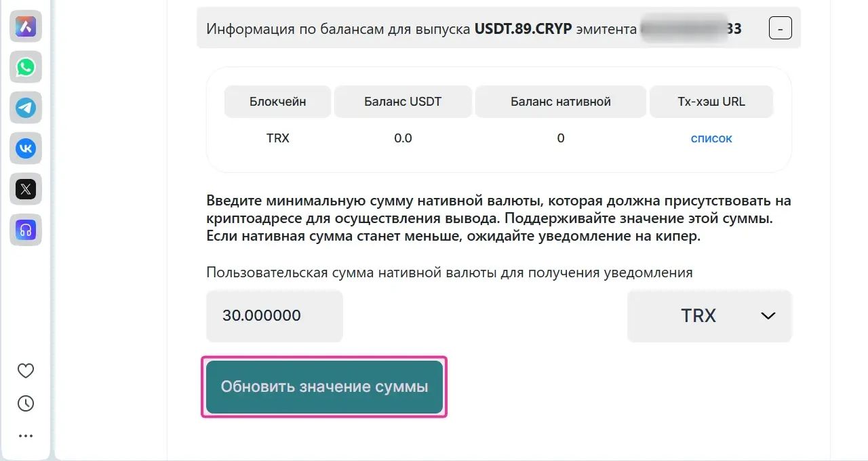Open X (Twitter) in sidebar

click(26, 189)
